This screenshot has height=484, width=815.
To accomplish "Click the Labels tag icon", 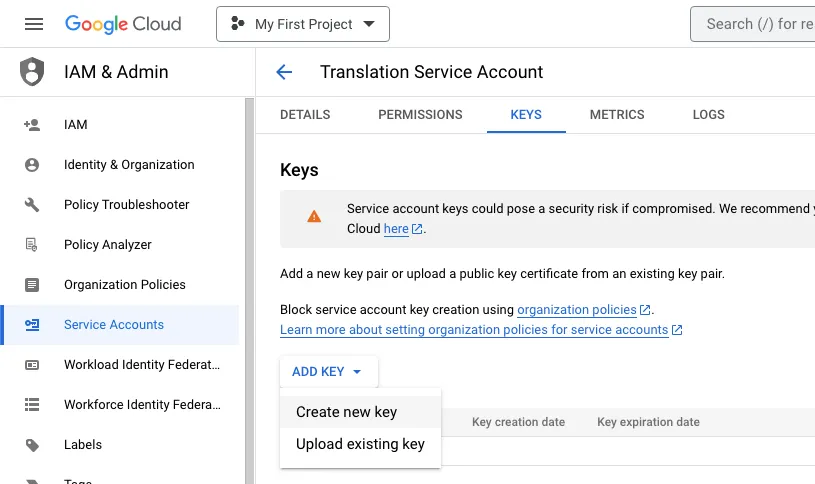I will [32, 445].
